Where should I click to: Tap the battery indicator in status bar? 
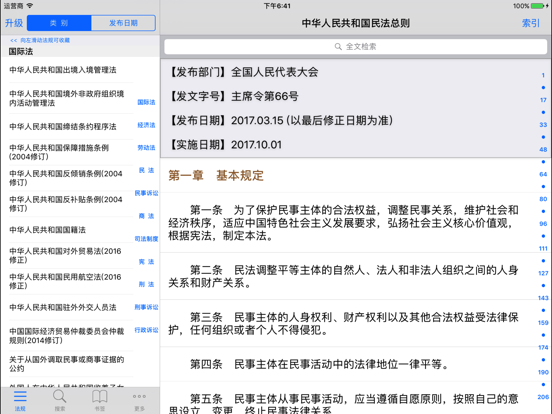pos(538,6)
